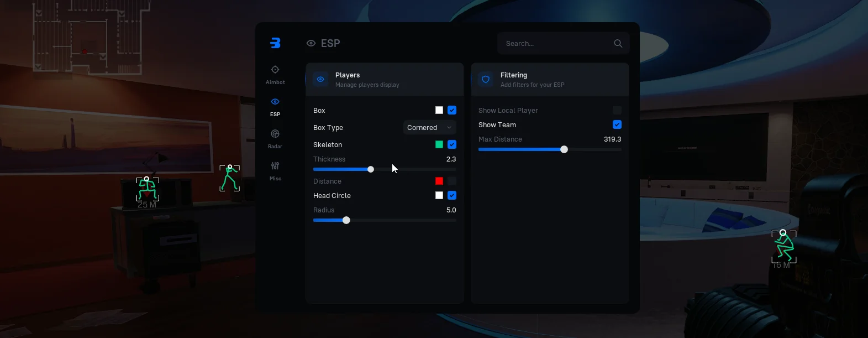Uncheck the Skeleton checkbox

pyautogui.click(x=452, y=145)
